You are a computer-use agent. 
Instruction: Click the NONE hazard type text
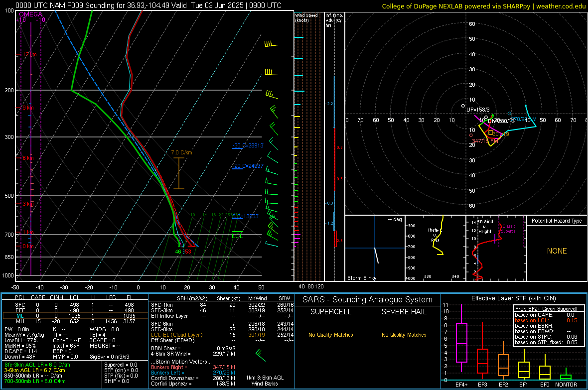pyautogui.click(x=557, y=251)
